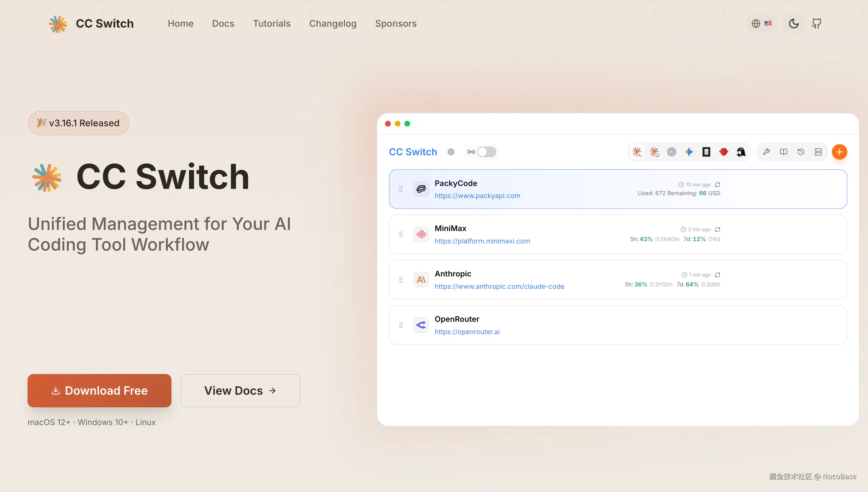Click the Download Free button
868x492 pixels.
[x=99, y=390]
